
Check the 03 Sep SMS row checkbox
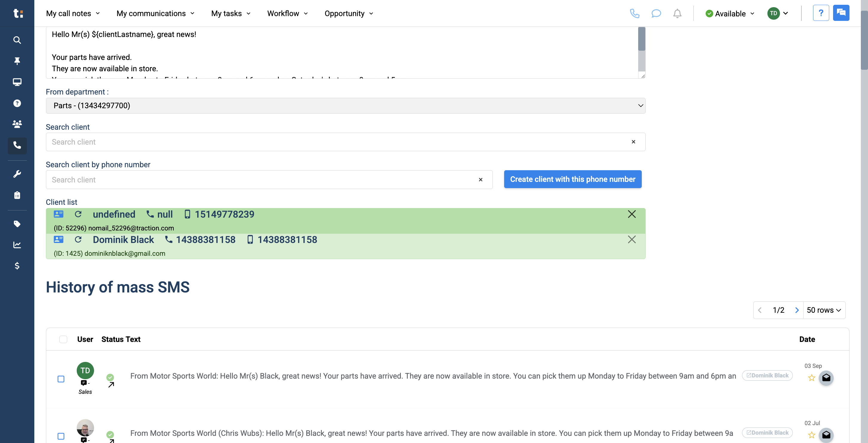[x=61, y=379]
